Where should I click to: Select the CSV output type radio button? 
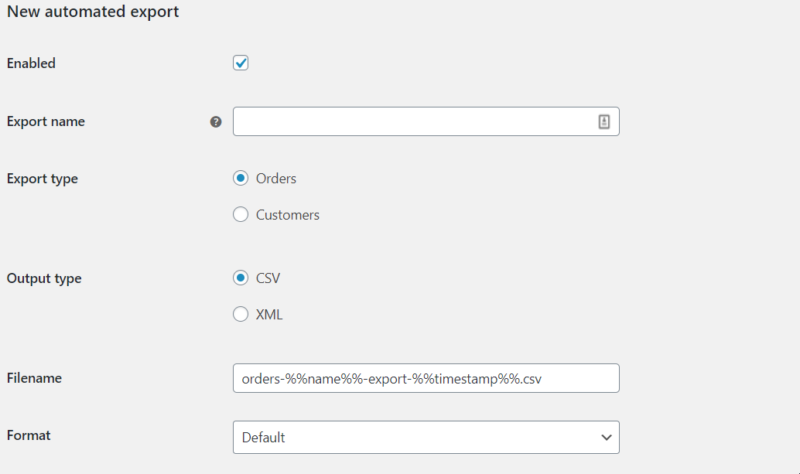(x=241, y=278)
